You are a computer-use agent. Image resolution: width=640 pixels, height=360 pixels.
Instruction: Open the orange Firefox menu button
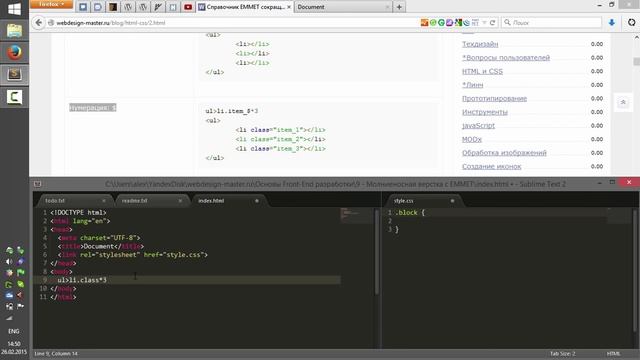51,4
